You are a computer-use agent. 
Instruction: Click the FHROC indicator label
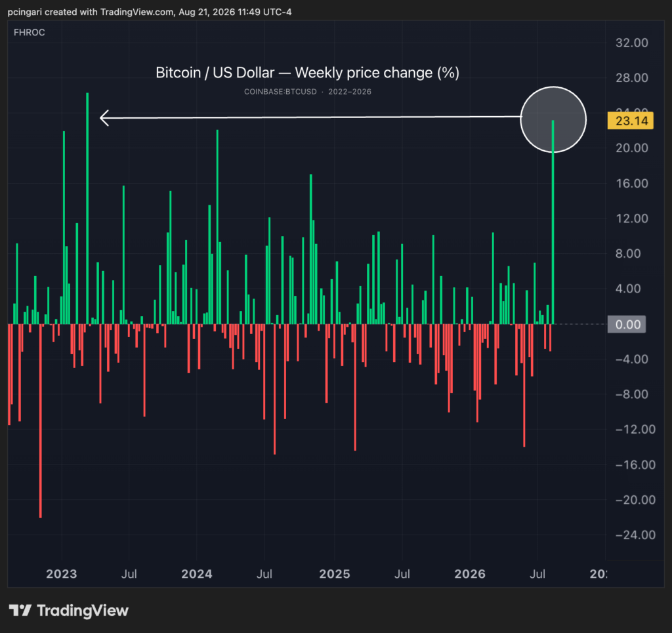coord(29,33)
